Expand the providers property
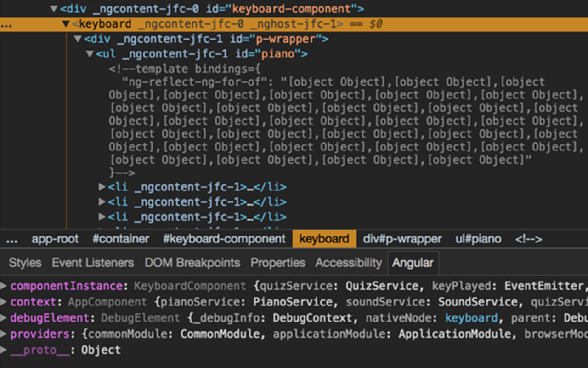The width and height of the screenshot is (588, 368). 4,334
